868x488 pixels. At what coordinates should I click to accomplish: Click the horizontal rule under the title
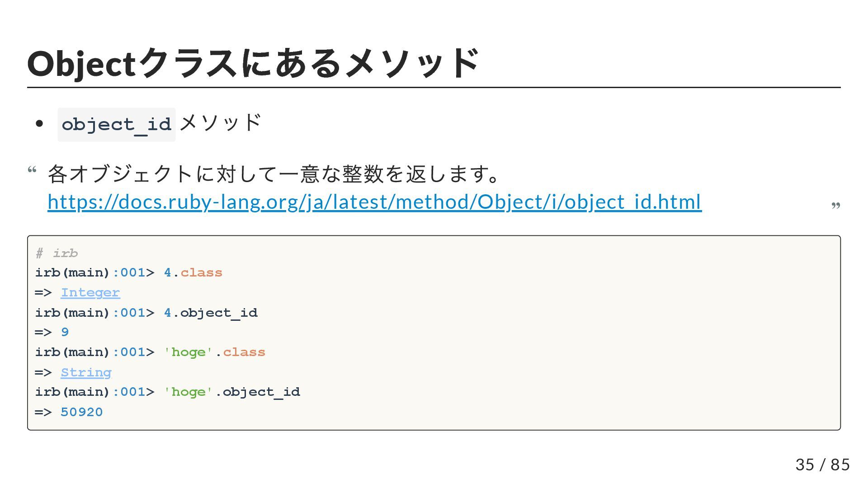[x=434, y=87]
